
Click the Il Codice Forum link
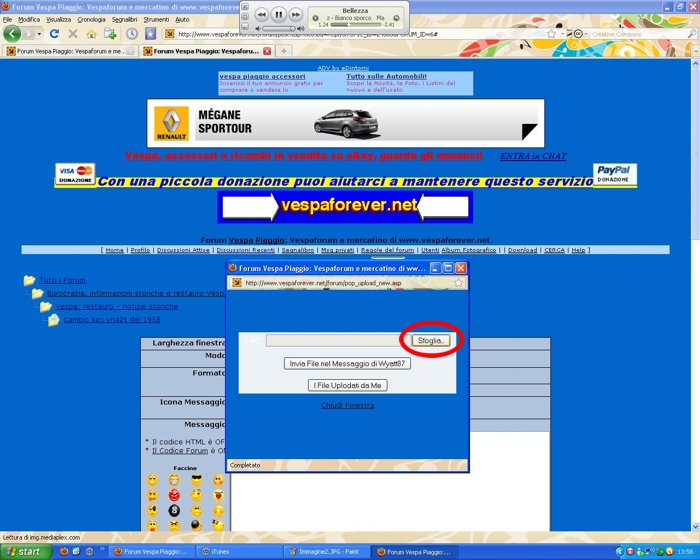tap(180, 451)
